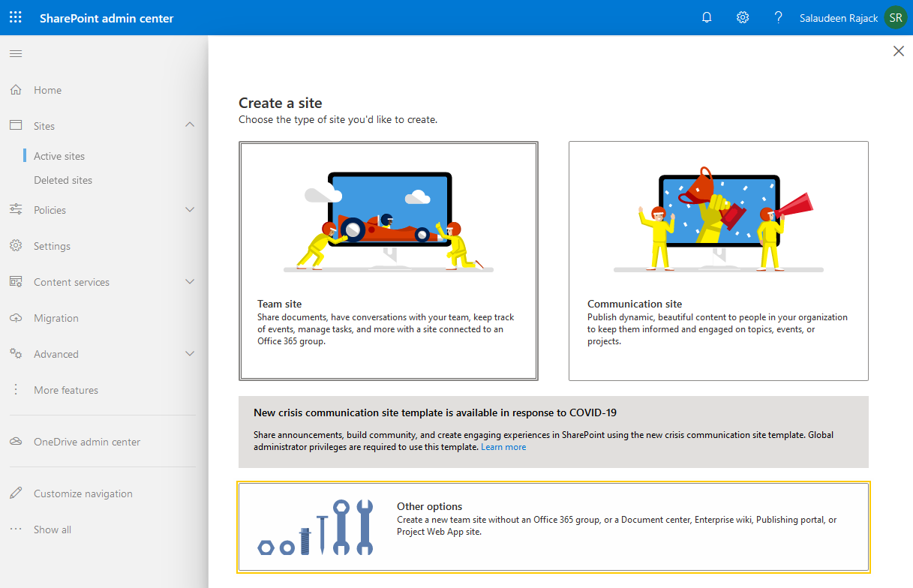Click the SR profile avatar

coord(895,16)
